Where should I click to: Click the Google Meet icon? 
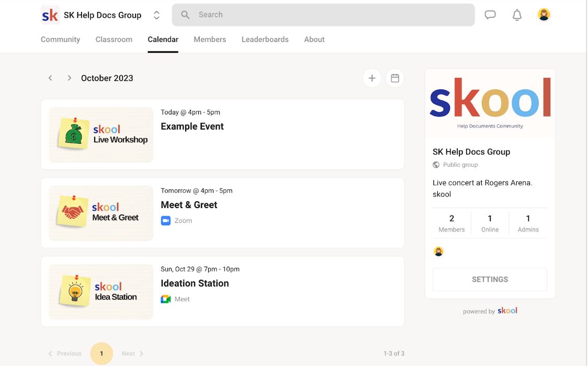pos(166,299)
